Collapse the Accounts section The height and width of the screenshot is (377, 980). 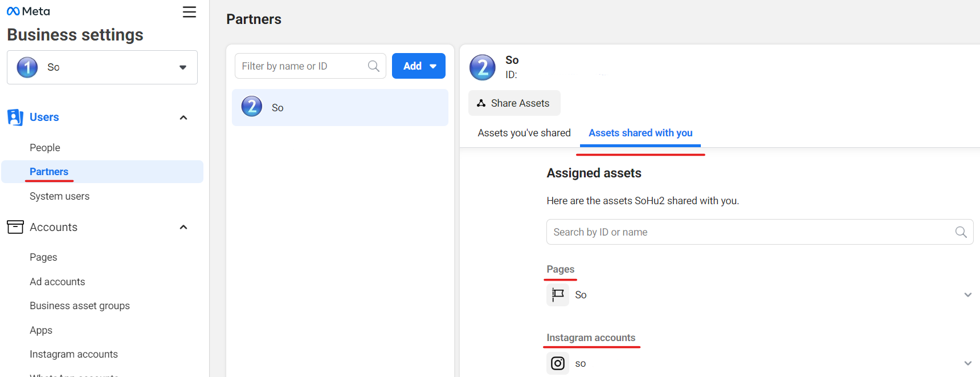coord(183,227)
